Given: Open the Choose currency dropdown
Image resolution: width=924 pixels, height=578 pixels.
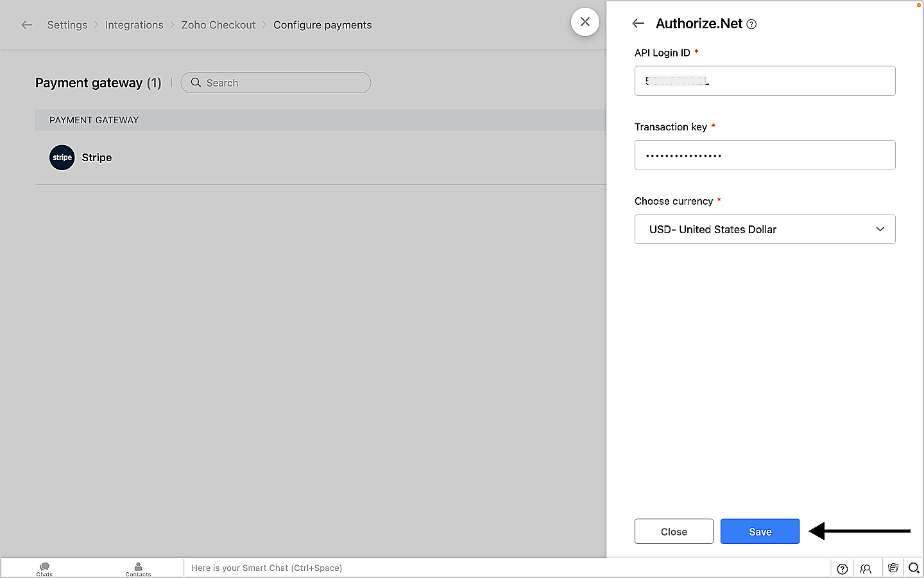Looking at the screenshot, I should 765,229.
